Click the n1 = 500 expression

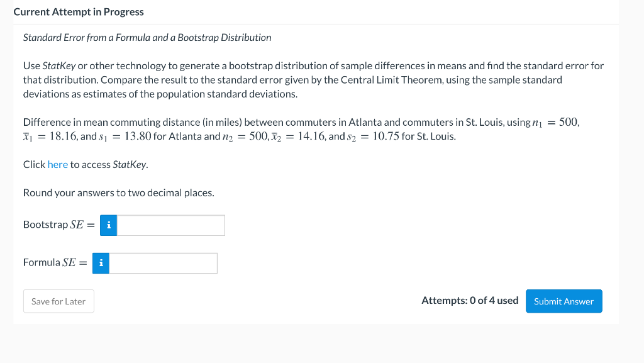555,123
